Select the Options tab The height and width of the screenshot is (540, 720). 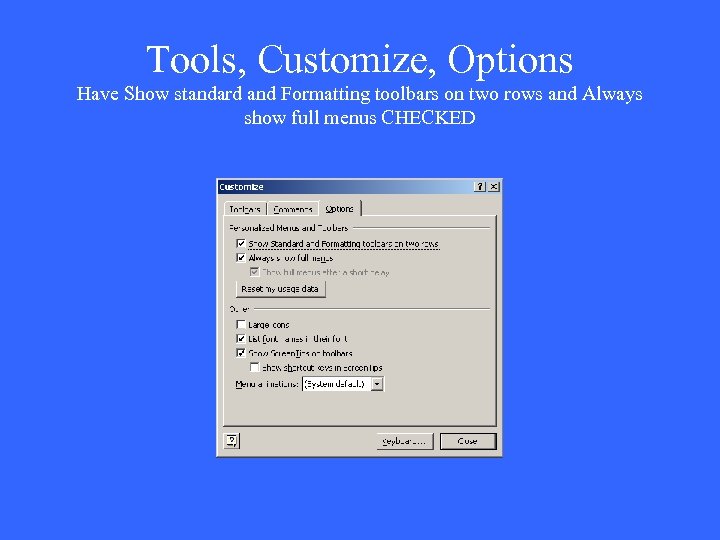[340, 208]
